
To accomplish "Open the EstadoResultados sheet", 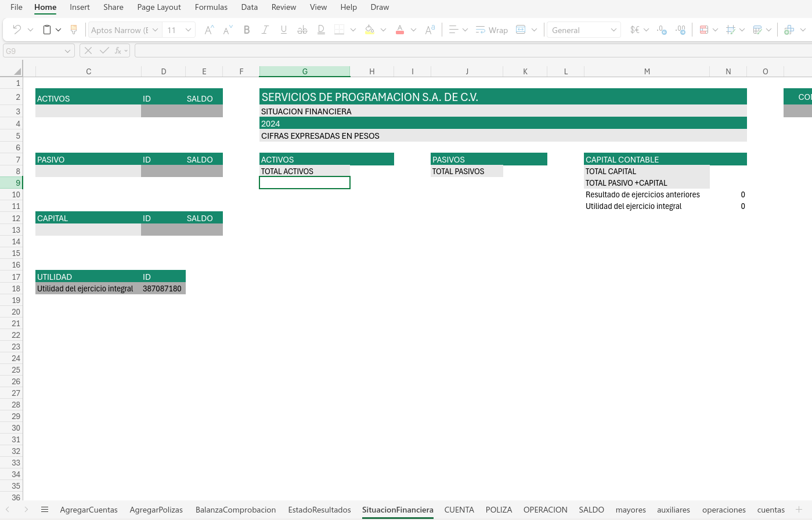I will coord(319,510).
